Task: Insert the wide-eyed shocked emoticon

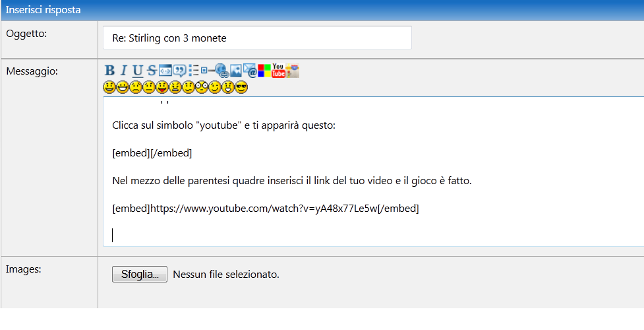Action: (x=201, y=87)
